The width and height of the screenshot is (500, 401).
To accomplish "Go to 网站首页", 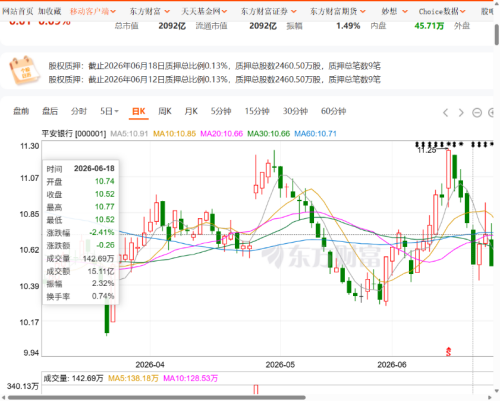I will tap(18, 11).
